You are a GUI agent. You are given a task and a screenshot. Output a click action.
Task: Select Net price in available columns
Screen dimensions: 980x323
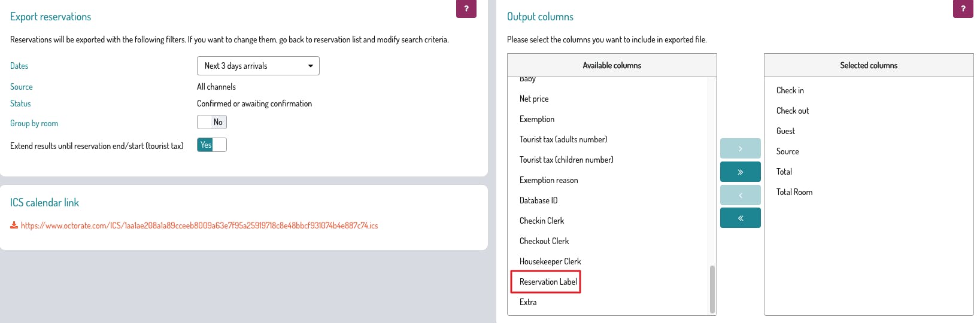pos(534,99)
